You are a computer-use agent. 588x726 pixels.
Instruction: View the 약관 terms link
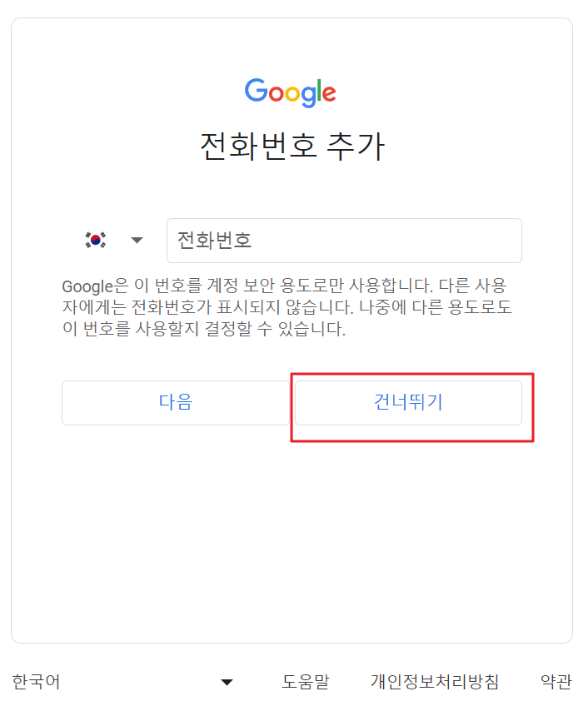tap(556, 681)
